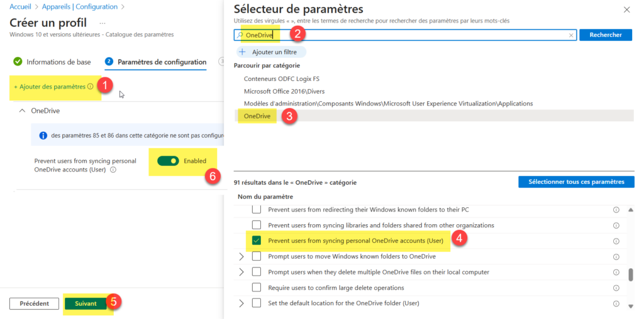Open Appareils | Configuration breadcrumb

(x=80, y=7)
